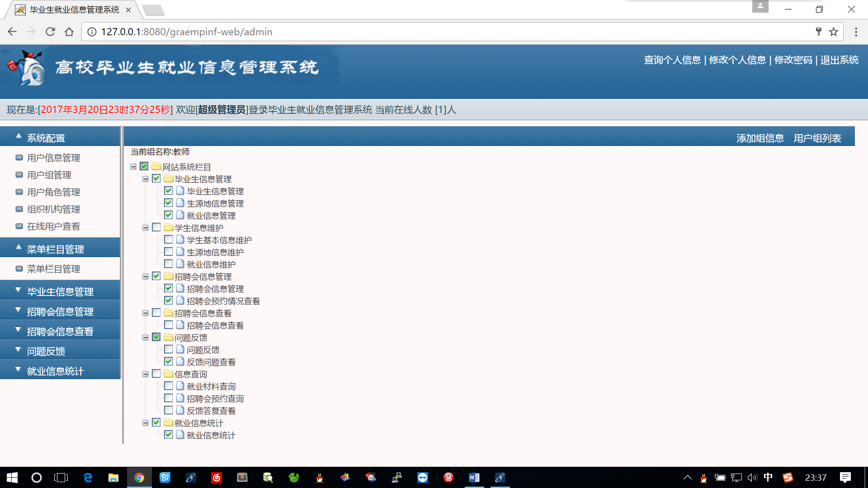Open Microsoft Edge from the taskbar
868x488 pixels.
[88, 478]
